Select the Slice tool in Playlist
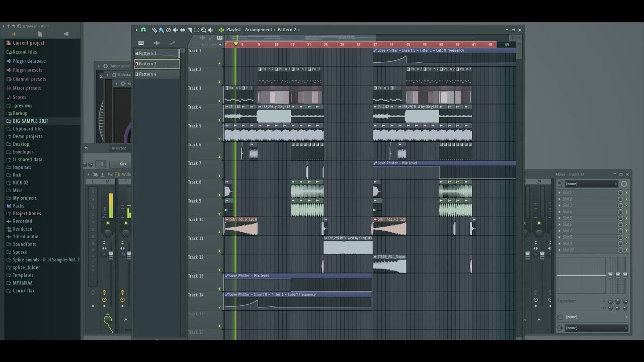The height and width of the screenshot is (362, 644). pyautogui.click(x=190, y=30)
